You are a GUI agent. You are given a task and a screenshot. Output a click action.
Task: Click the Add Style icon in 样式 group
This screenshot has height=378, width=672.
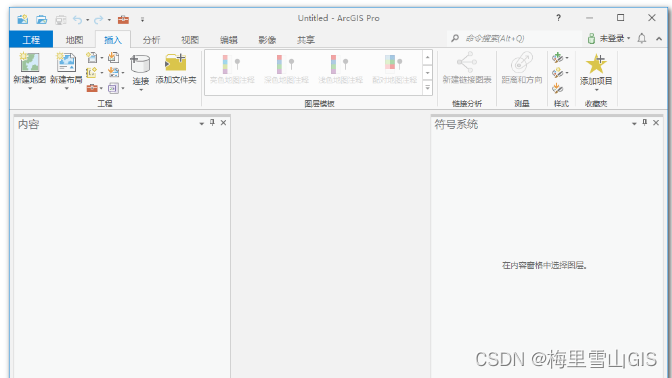pos(558,57)
